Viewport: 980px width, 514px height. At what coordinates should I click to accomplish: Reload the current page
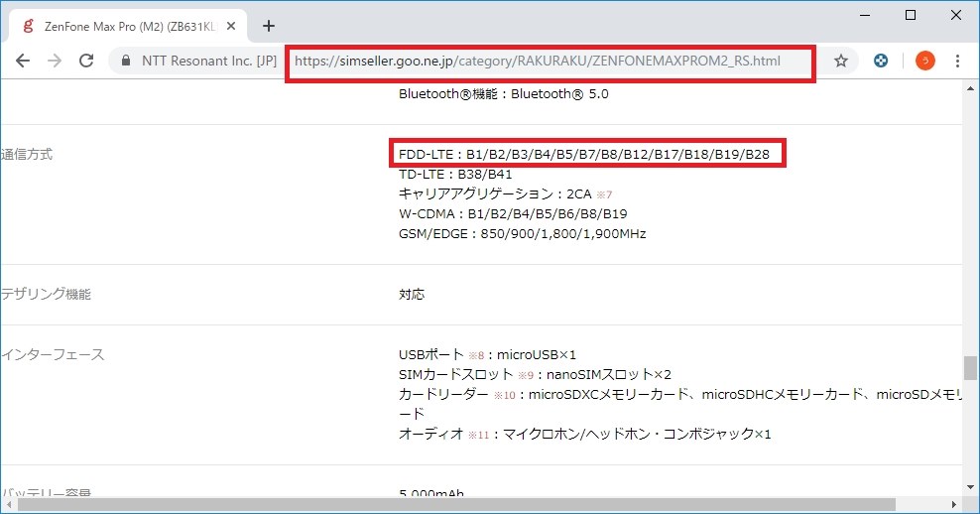coord(86,61)
